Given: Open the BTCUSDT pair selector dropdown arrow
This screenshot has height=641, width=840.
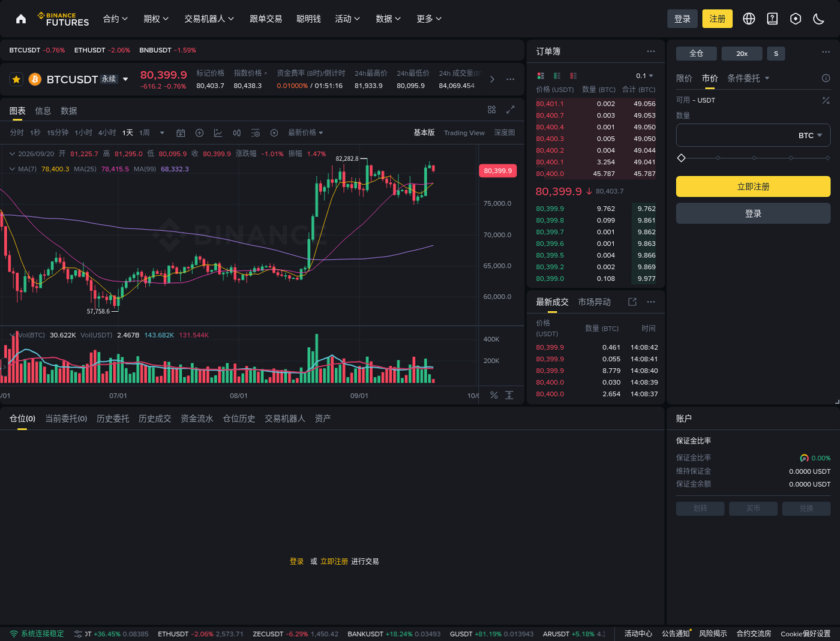Looking at the screenshot, I should coord(125,79).
